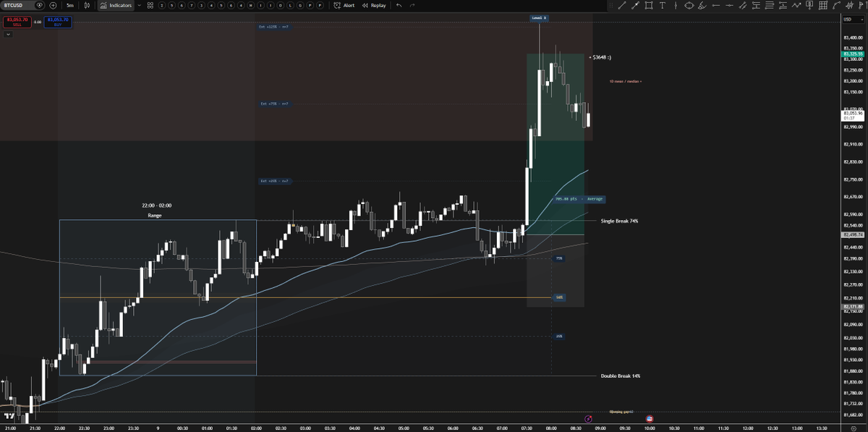This screenshot has width=868, height=432.
Task: Select the 25% level tag
Action: (559, 336)
